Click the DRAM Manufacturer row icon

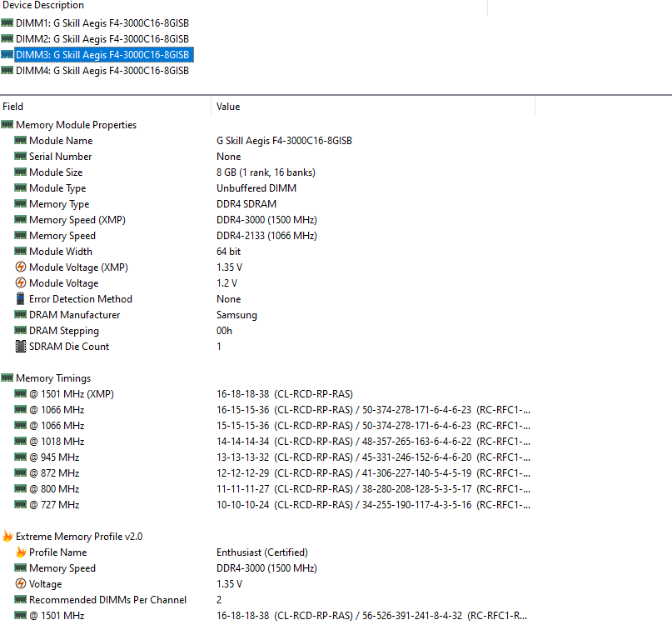(20, 315)
